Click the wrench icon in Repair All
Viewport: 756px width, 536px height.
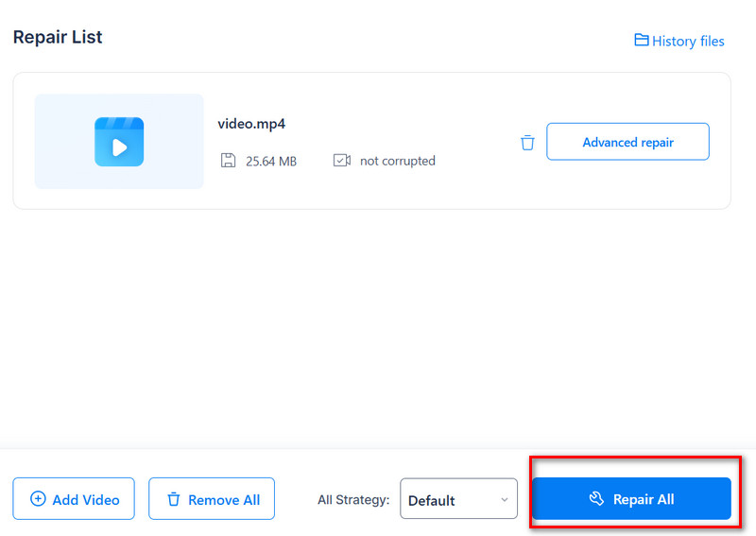[x=596, y=499]
